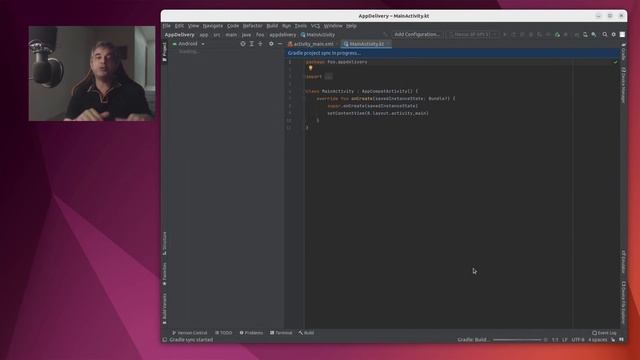
Task: Click the Gradle sync started status message
Action: point(191,340)
